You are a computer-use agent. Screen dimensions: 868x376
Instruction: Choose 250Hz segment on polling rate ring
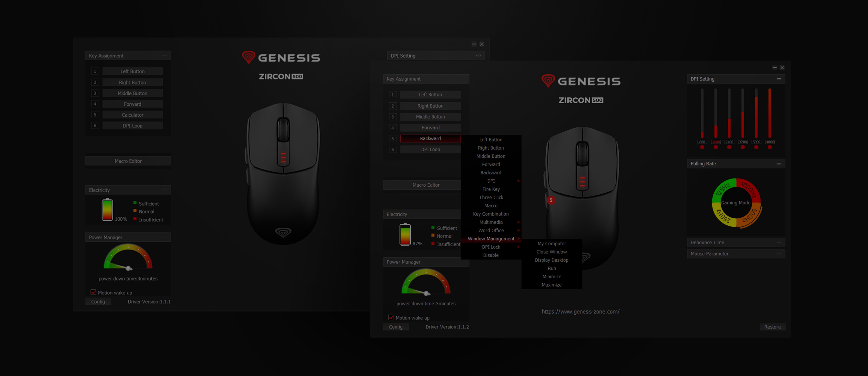click(723, 216)
